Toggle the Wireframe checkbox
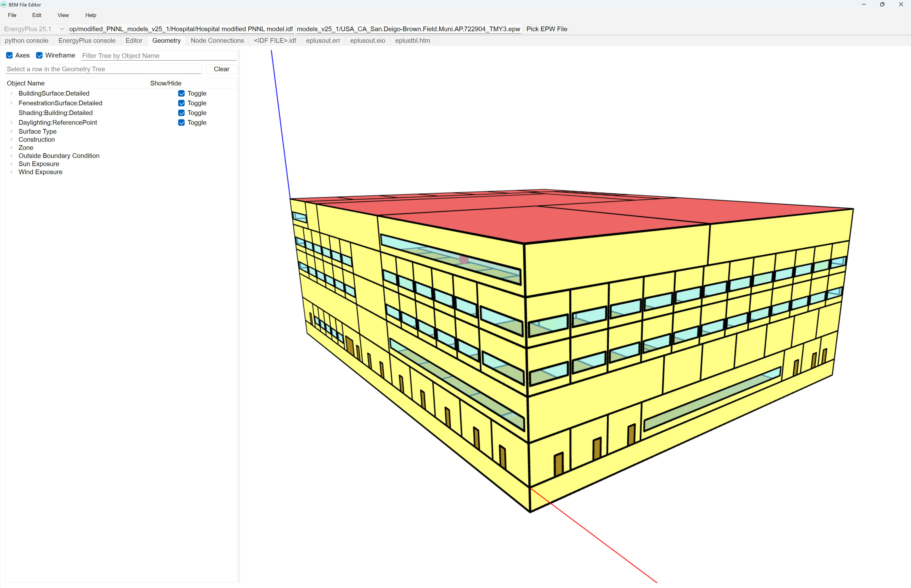The image size is (911, 588). coord(39,55)
